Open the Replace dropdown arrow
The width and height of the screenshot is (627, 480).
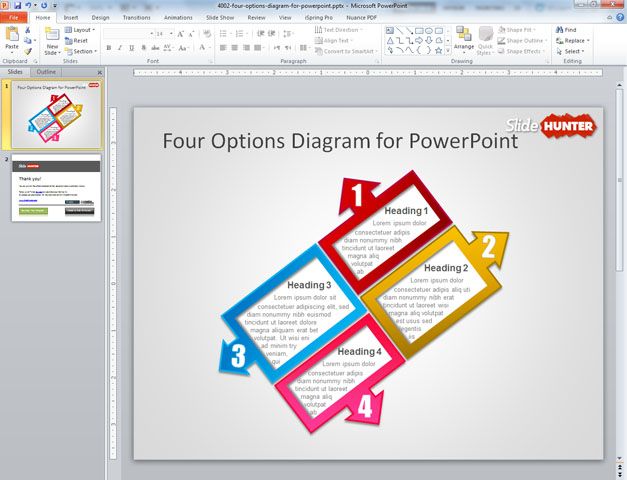pyautogui.click(x=588, y=41)
